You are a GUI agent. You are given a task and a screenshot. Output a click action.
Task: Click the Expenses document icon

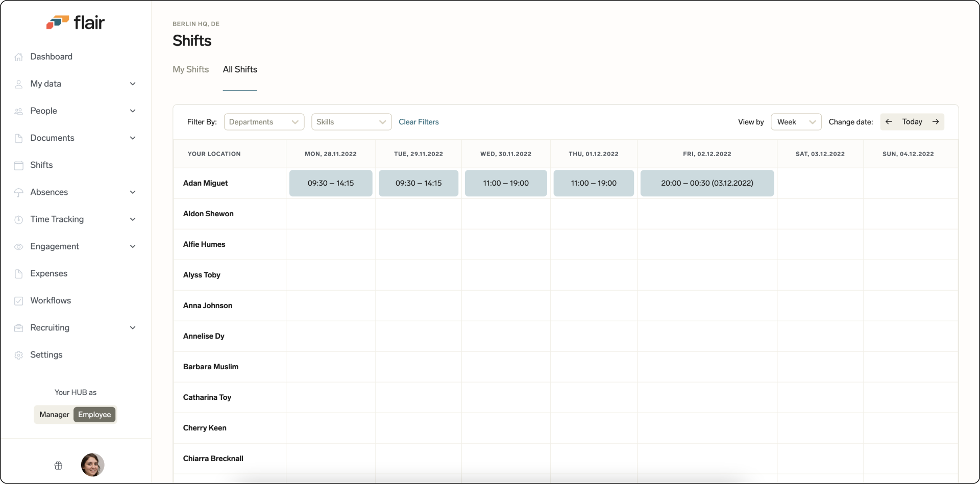click(19, 273)
